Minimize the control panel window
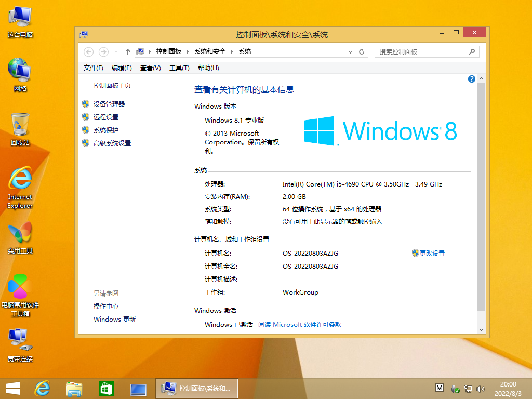Viewport: 532px width, 399px height. [x=442, y=33]
